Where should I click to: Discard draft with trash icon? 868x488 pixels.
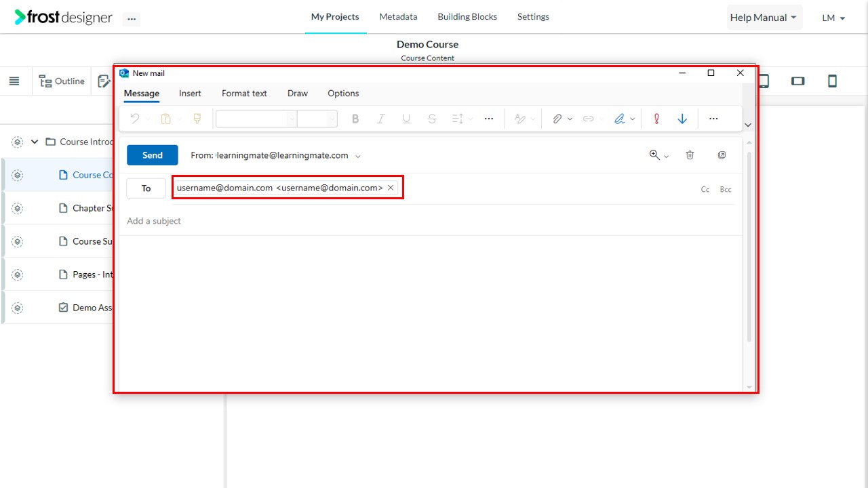pos(690,155)
